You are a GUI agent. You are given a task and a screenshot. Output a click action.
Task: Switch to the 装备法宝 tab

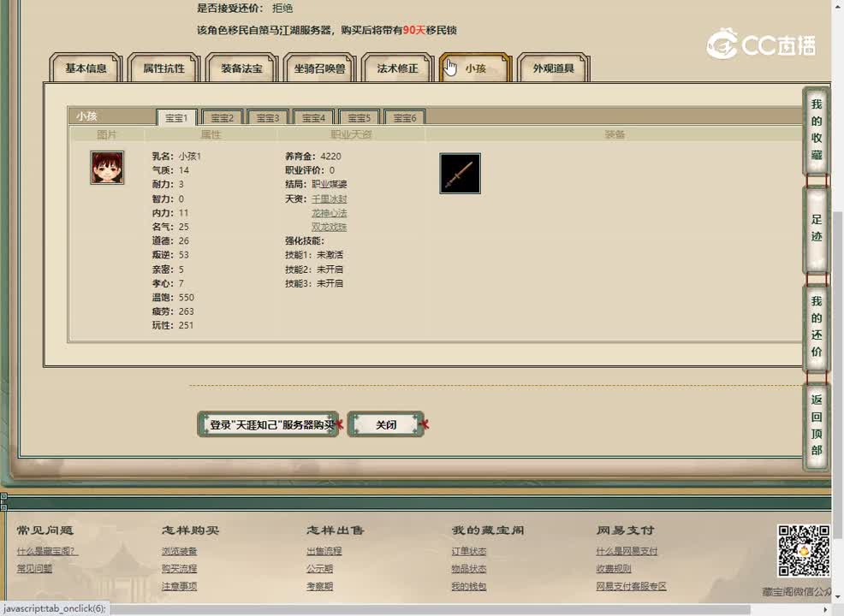click(242, 68)
